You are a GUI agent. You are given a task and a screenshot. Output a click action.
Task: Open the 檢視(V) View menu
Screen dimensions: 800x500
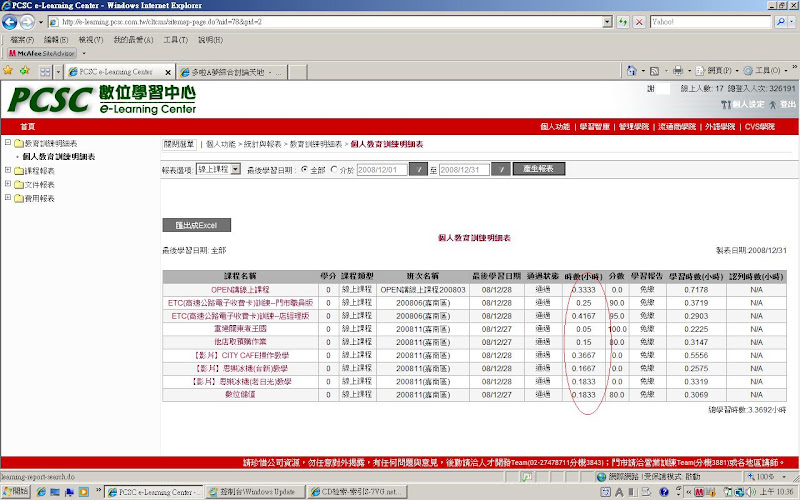(91, 40)
